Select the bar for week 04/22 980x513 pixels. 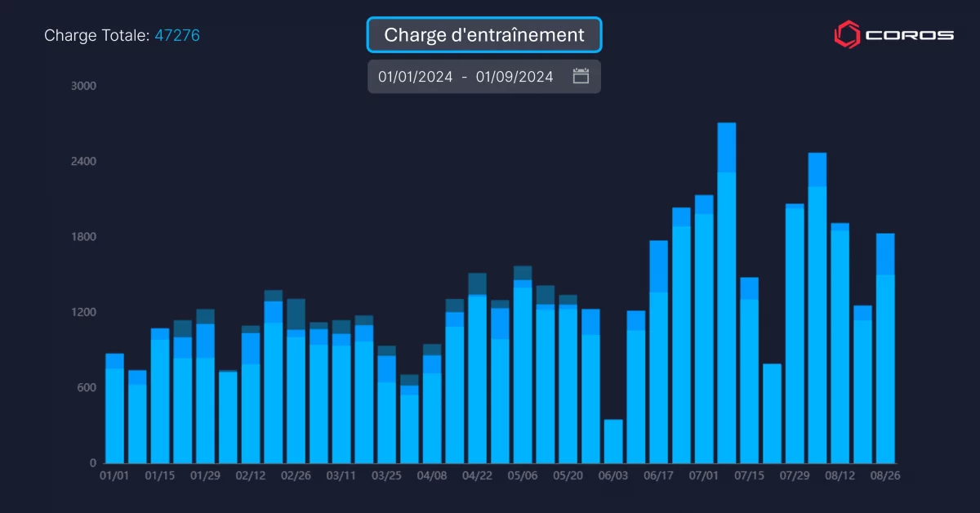tap(478, 368)
